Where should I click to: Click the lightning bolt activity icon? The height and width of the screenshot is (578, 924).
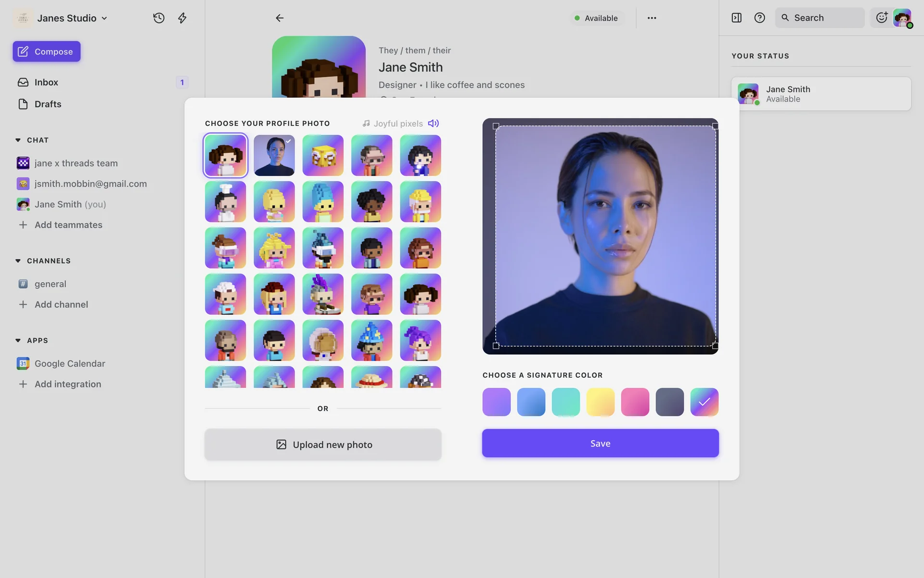click(x=182, y=18)
